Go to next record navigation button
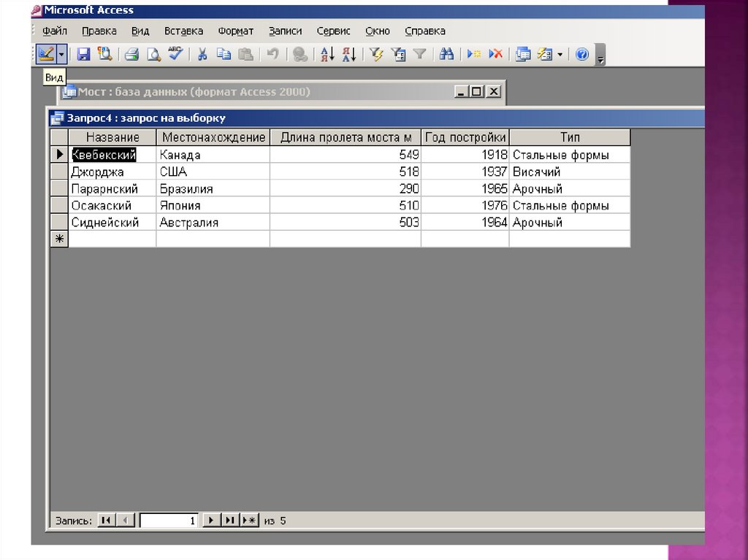This screenshot has width=748, height=560. point(211,520)
